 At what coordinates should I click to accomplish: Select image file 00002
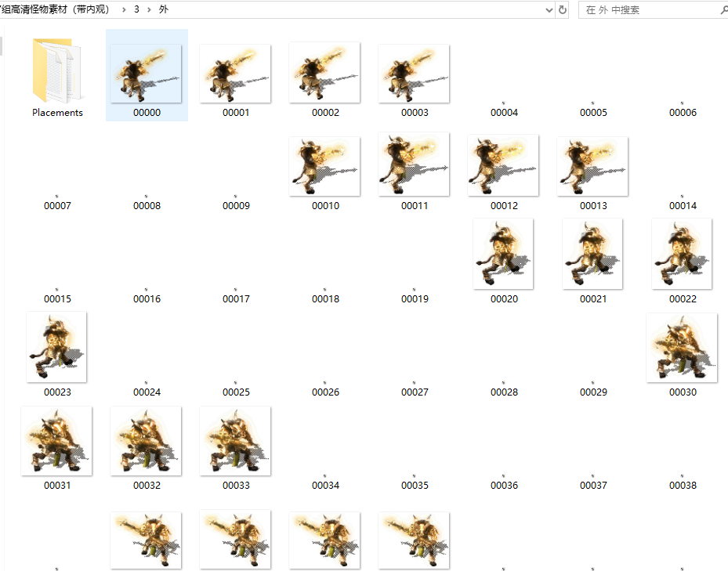tap(324, 72)
